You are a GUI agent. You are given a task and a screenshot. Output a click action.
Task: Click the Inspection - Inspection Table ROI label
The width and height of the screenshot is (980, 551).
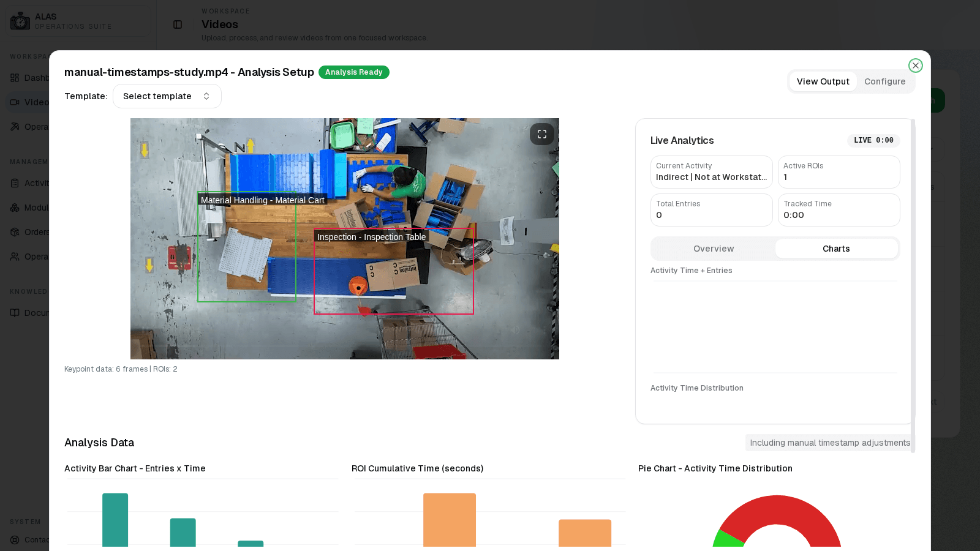pos(371,237)
